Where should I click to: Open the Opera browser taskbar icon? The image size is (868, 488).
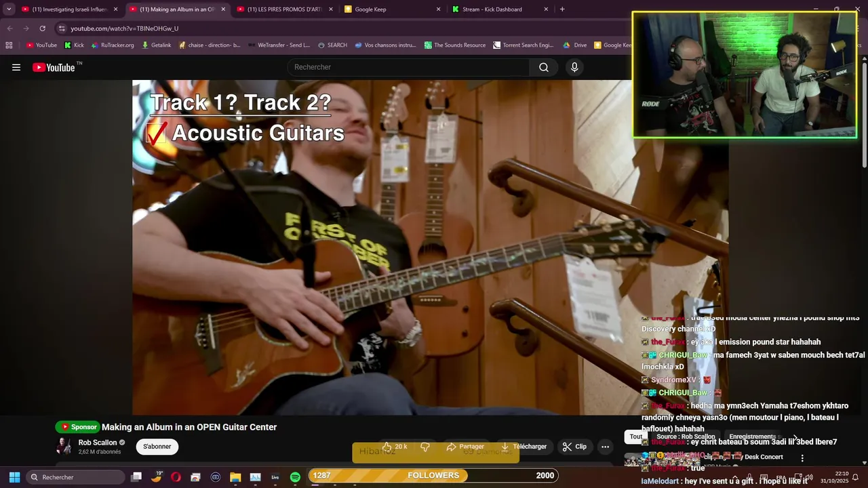pos(176,477)
